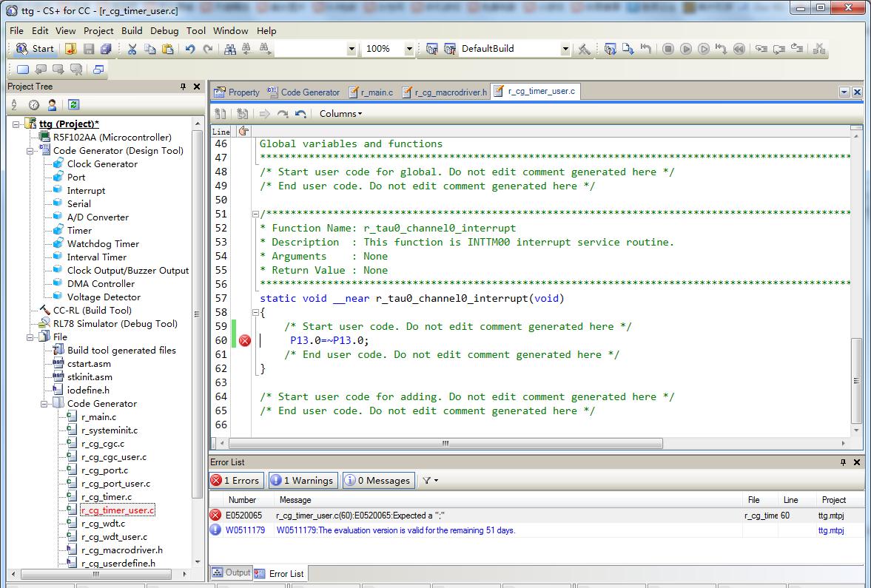Select the W0511179 warning row
This screenshot has height=588, width=871.
[537, 531]
